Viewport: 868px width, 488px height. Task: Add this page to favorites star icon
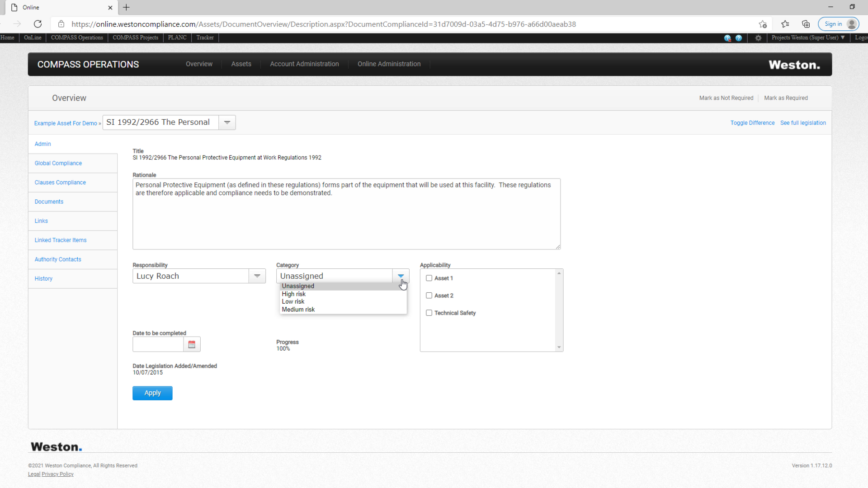(763, 24)
